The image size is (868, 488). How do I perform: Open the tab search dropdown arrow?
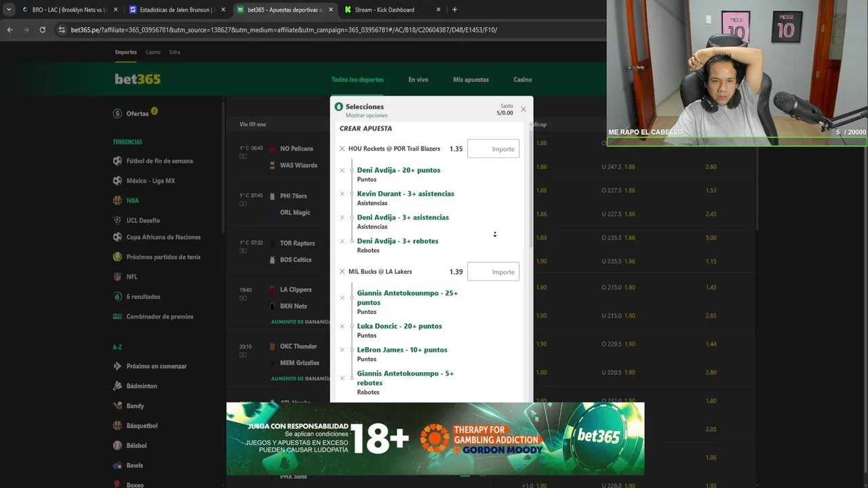(x=9, y=9)
